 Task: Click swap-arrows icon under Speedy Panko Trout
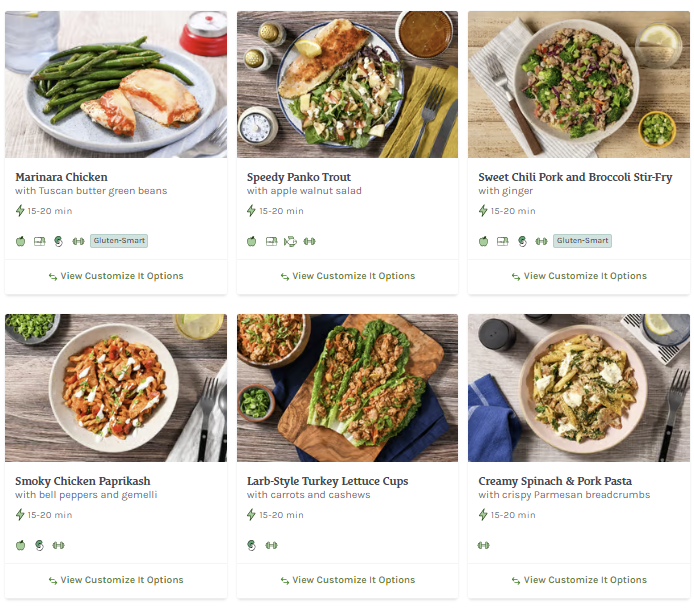pyautogui.click(x=284, y=276)
